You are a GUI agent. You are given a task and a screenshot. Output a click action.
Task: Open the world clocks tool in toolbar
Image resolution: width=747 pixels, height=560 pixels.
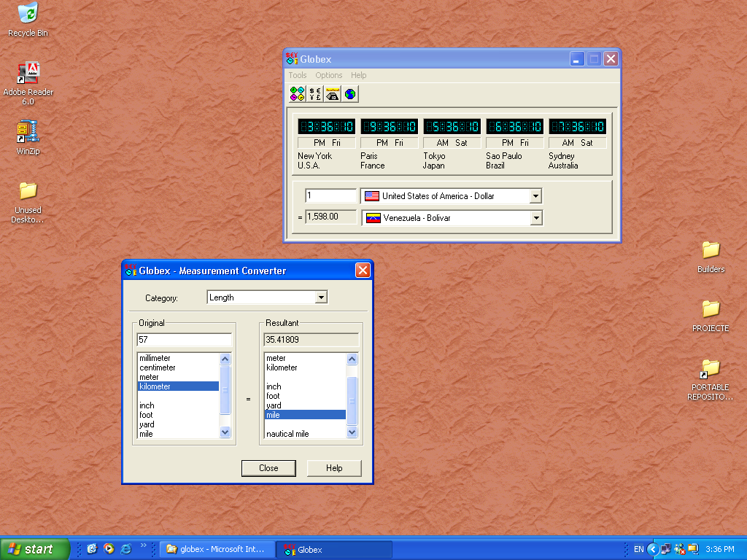pyautogui.click(x=298, y=94)
